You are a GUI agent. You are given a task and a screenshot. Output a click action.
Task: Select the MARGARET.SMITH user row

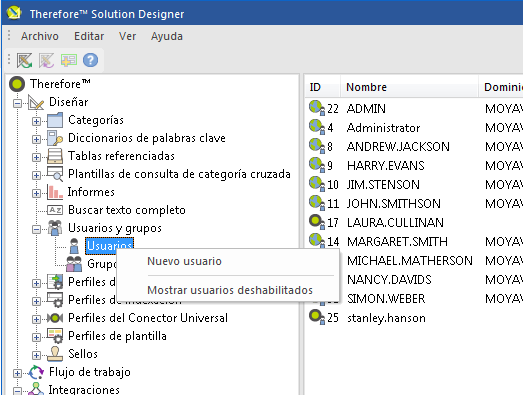tap(414, 242)
